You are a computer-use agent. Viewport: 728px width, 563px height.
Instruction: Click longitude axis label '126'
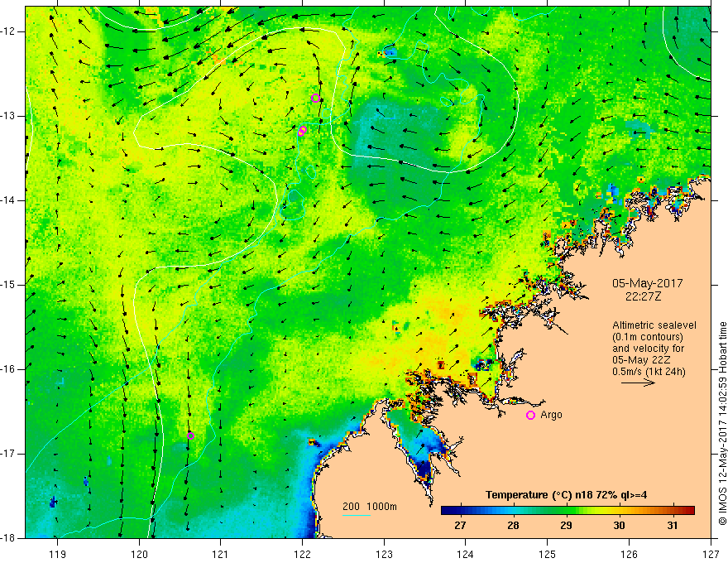(629, 554)
